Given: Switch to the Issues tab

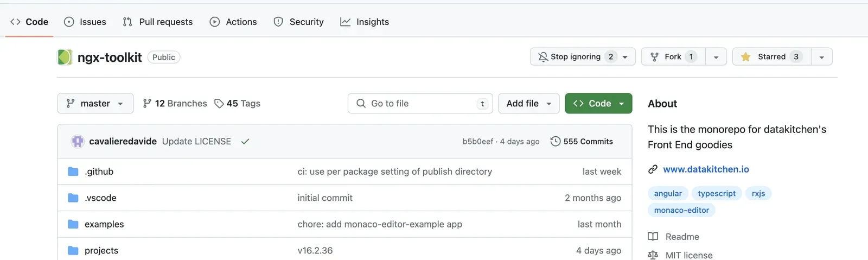Looking at the screenshot, I should pyautogui.click(x=85, y=22).
